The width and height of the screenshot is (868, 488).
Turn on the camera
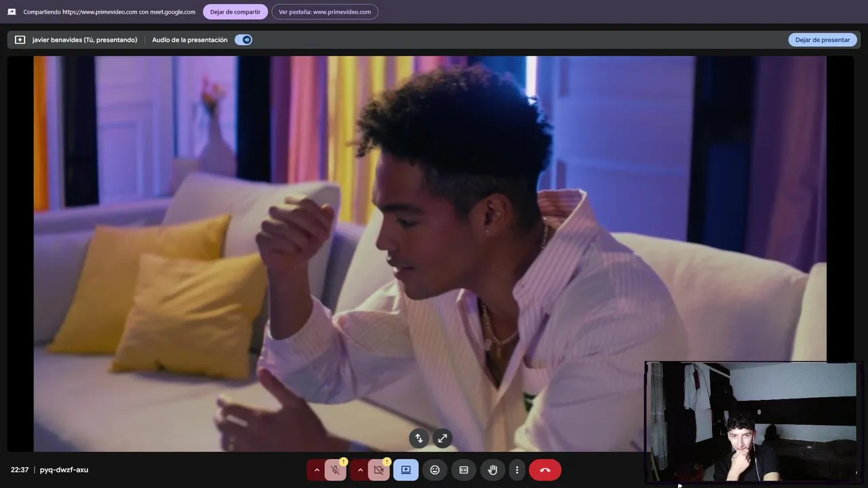pos(379,470)
